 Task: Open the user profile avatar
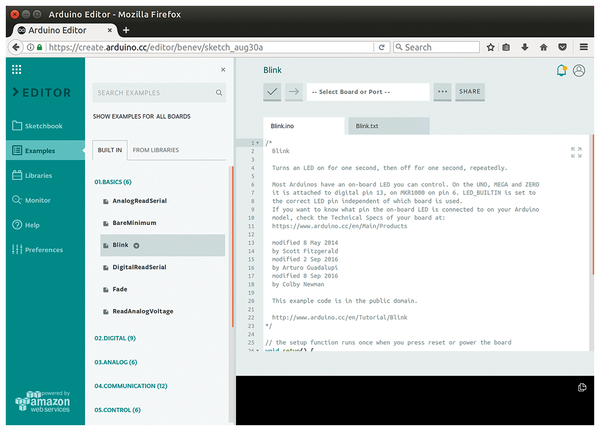(579, 70)
